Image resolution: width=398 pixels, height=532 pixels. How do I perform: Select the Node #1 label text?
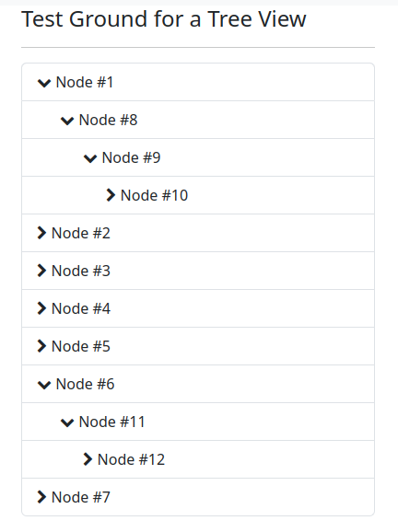[85, 82]
